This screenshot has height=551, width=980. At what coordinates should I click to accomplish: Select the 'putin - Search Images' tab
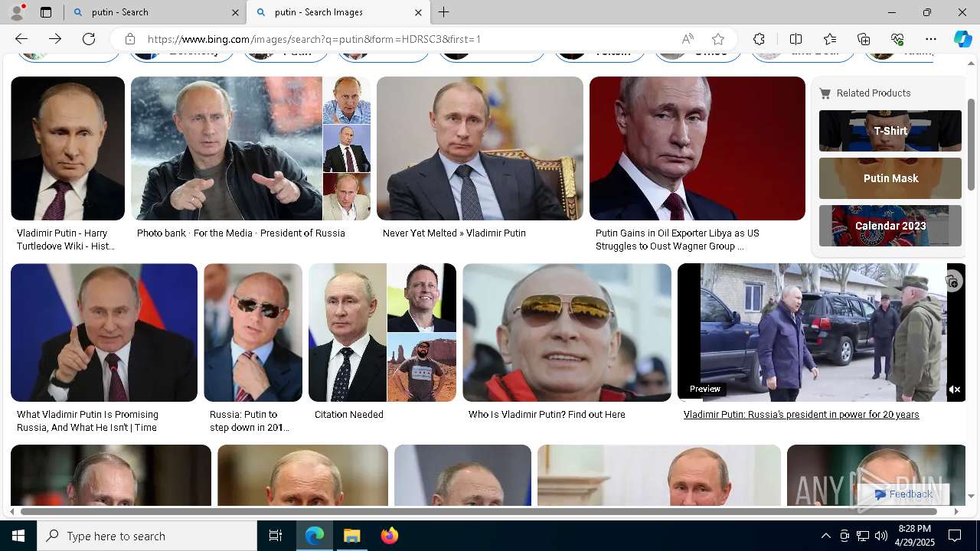pos(338,12)
